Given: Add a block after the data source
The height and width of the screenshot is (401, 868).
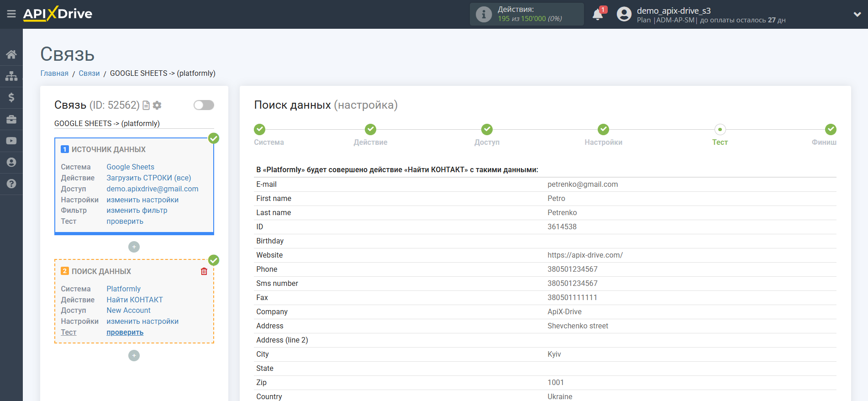Looking at the screenshot, I should (134, 247).
